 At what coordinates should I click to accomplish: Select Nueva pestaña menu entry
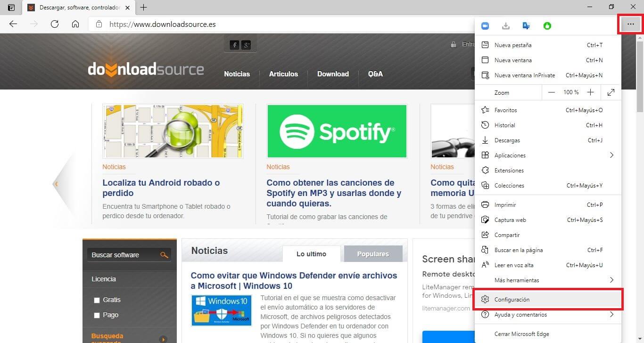(x=548, y=45)
